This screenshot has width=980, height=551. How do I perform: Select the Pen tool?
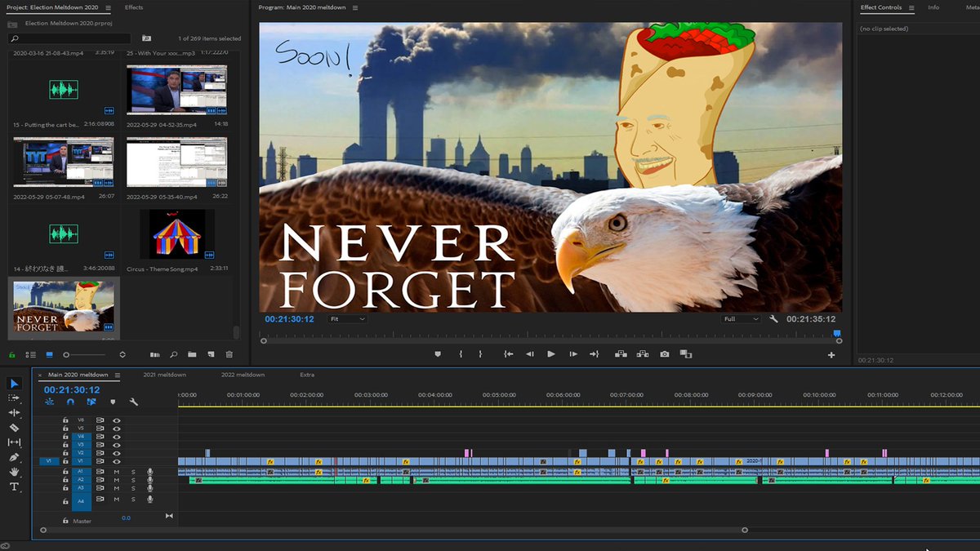click(14, 457)
